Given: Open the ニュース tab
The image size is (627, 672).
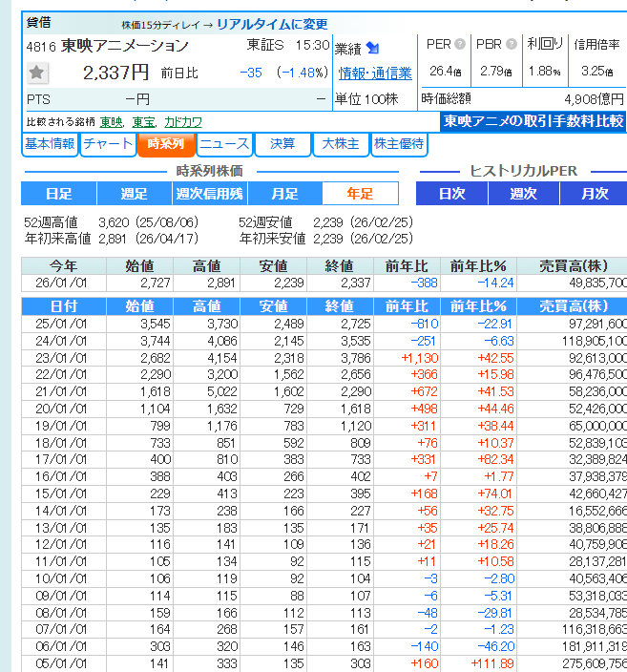Looking at the screenshot, I should 224,144.
